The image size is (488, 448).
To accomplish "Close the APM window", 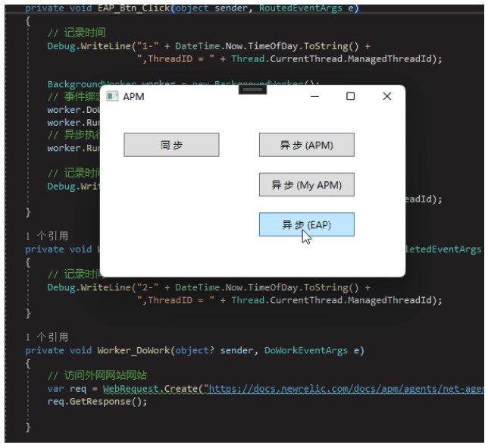I will (x=387, y=96).
